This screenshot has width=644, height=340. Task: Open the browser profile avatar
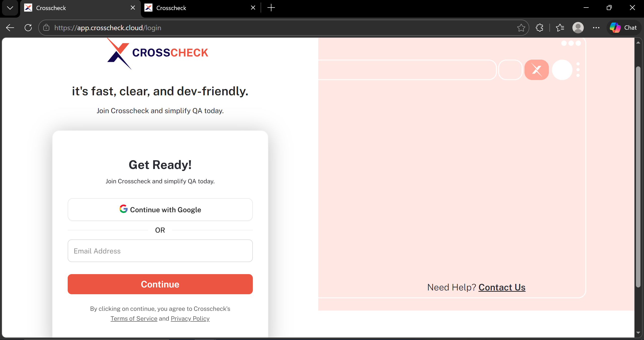pos(578,28)
